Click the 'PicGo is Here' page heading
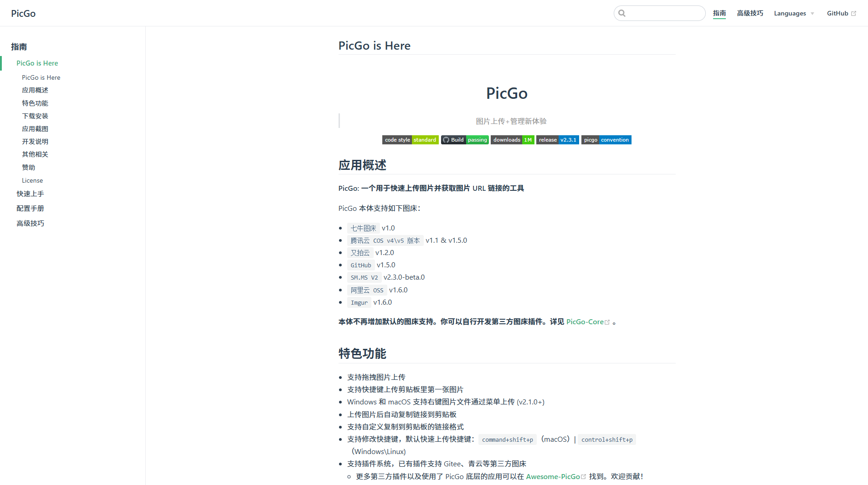The image size is (868, 485). tap(375, 46)
